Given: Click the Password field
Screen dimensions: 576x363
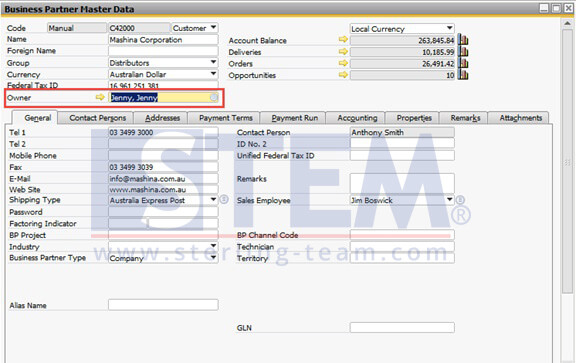Looking at the screenshot, I should [x=163, y=212].
